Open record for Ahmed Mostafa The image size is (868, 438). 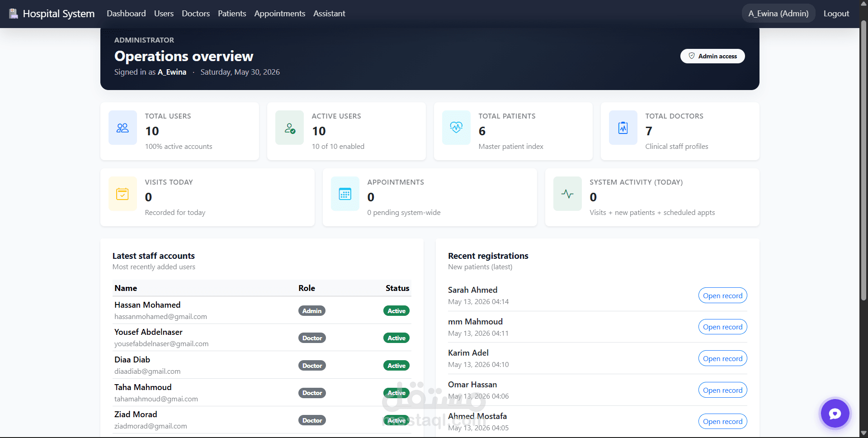(722, 421)
